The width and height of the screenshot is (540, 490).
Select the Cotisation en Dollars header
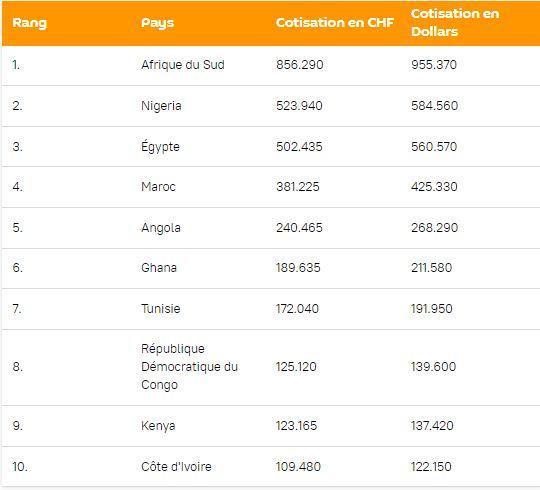(x=455, y=22)
